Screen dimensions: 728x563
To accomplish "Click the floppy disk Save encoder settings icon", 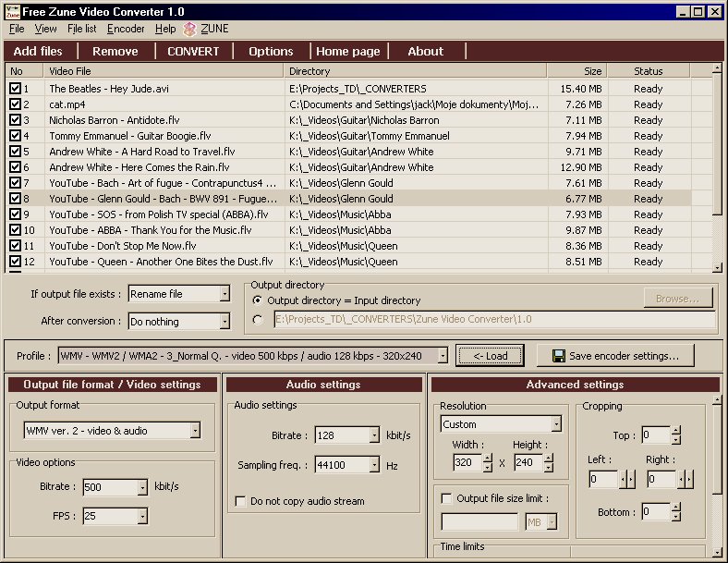I will [559, 356].
